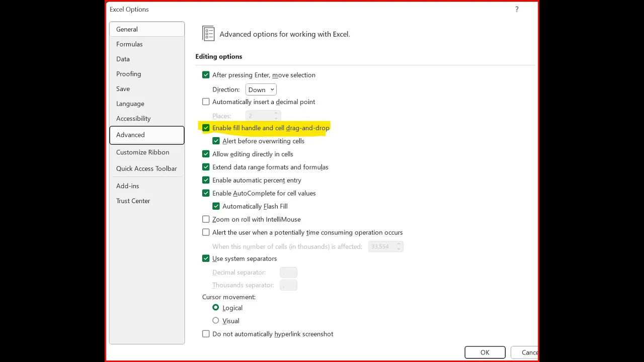This screenshot has height=362, width=644.
Task: Click the Cursor movement label
Action: coord(229,297)
